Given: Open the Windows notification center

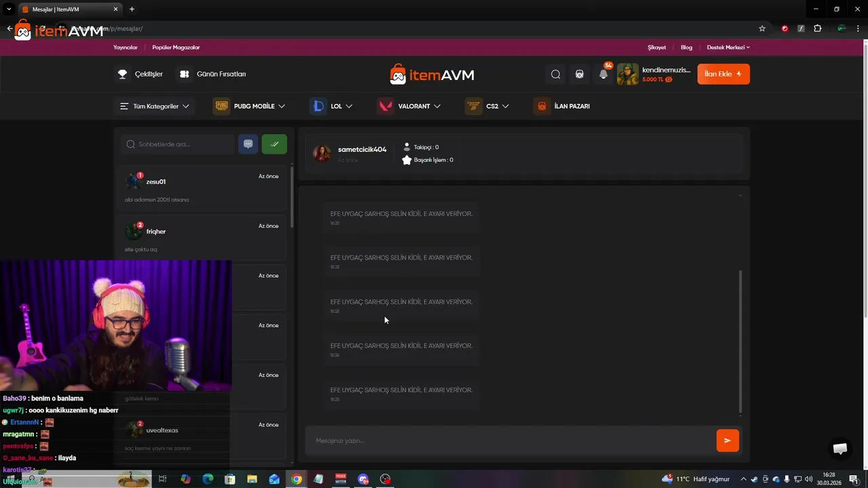Looking at the screenshot, I should [853, 479].
